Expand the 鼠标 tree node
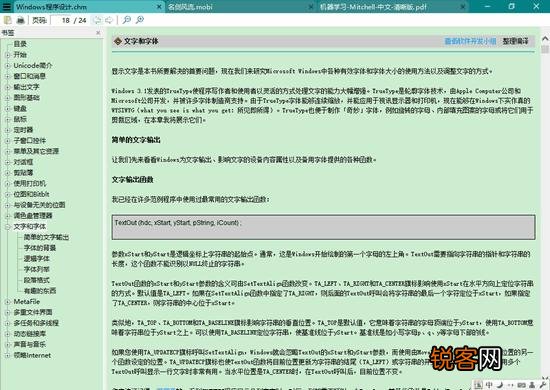The image size is (550, 390). 7,119
